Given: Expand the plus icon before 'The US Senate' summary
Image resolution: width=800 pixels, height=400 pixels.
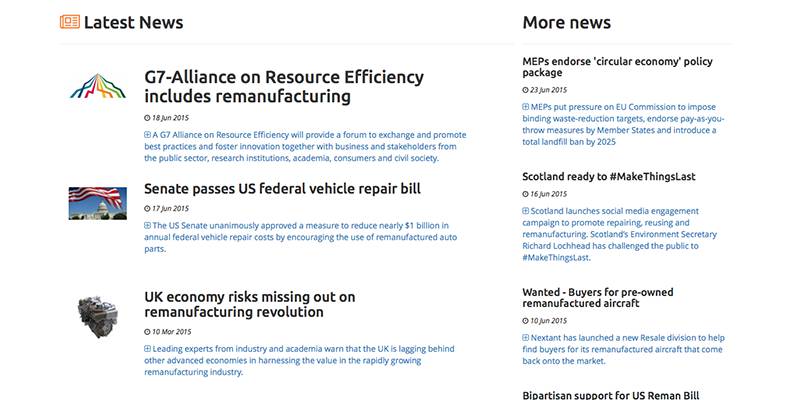Looking at the screenshot, I should 147,226.
